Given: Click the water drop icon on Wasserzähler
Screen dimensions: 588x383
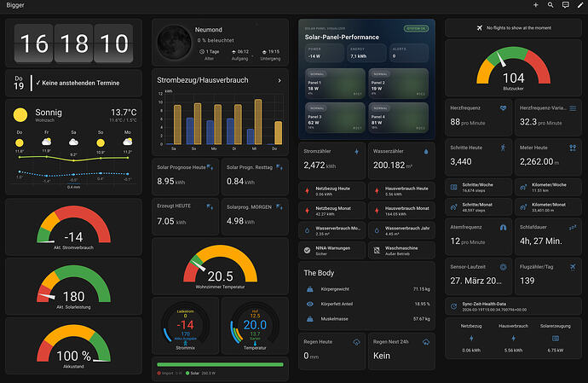Looking at the screenshot, I should [x=426, y=151].
